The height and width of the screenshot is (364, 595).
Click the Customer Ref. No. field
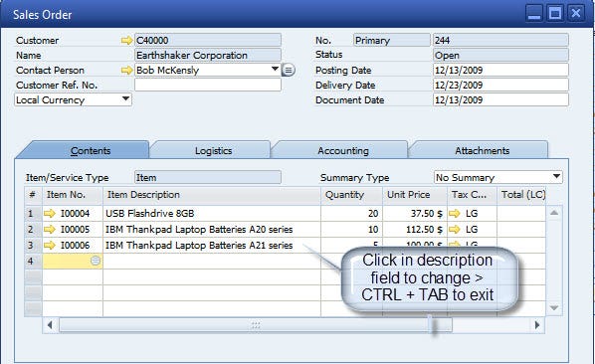208,85
